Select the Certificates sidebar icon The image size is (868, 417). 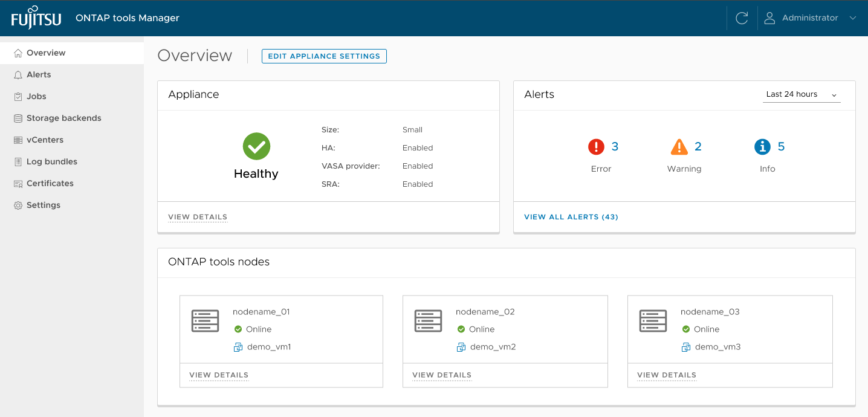[x=17, y=183]
